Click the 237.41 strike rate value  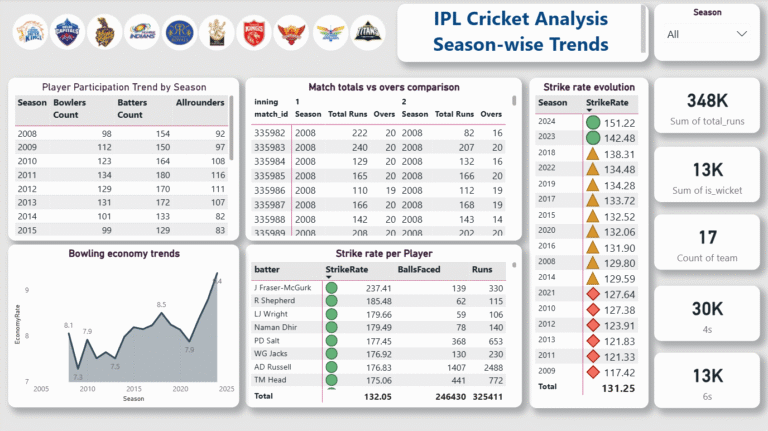coord(378,288)
